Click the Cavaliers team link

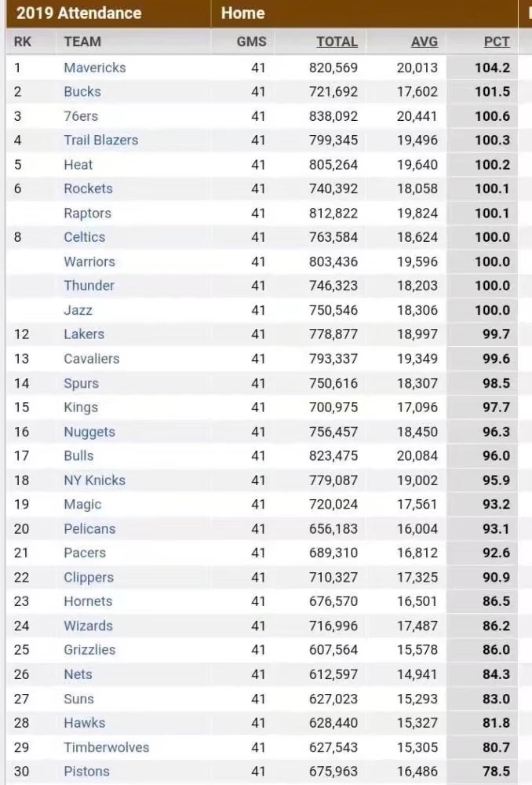91,359
